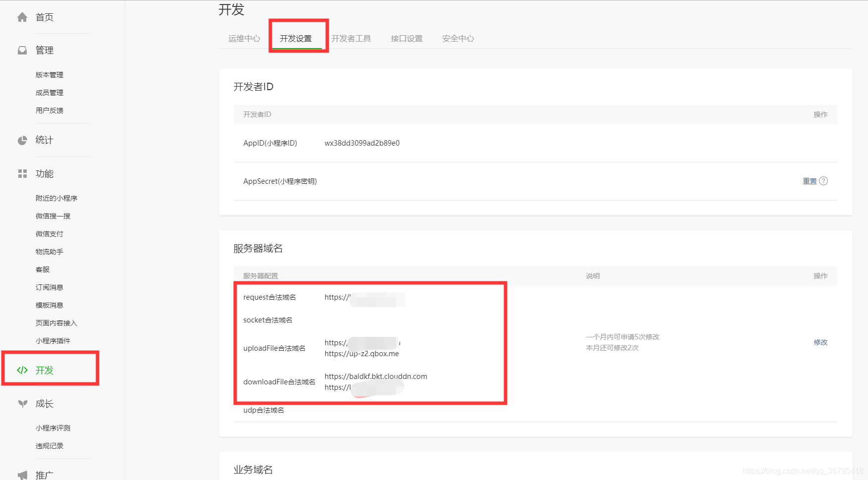Open 统计 section in the sidebar

point(45,140)
